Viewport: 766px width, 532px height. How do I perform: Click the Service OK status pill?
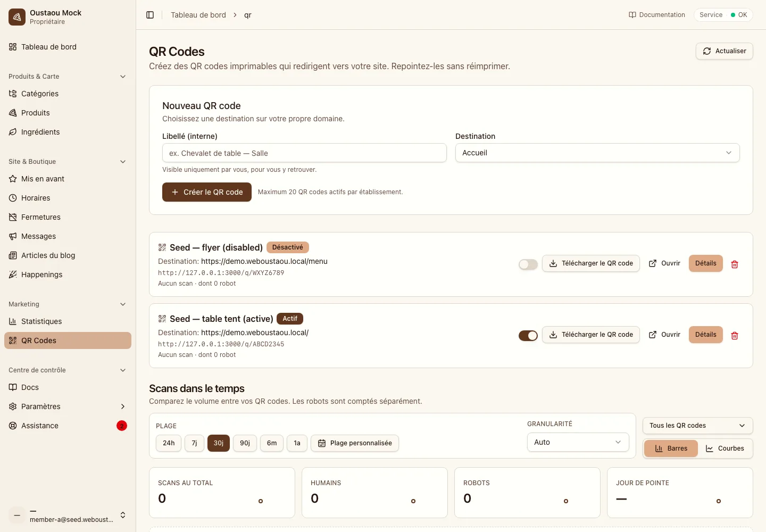point(723,15)
